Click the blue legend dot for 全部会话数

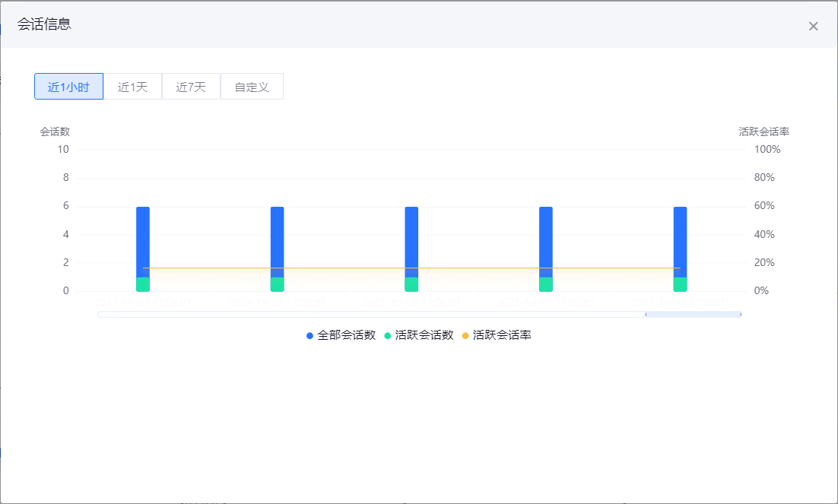310,335
